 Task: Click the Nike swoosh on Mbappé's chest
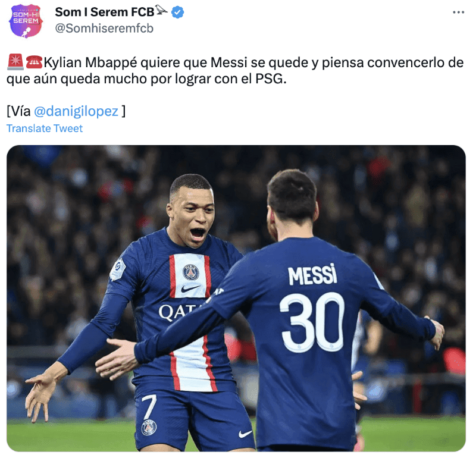tap(190, 288)
